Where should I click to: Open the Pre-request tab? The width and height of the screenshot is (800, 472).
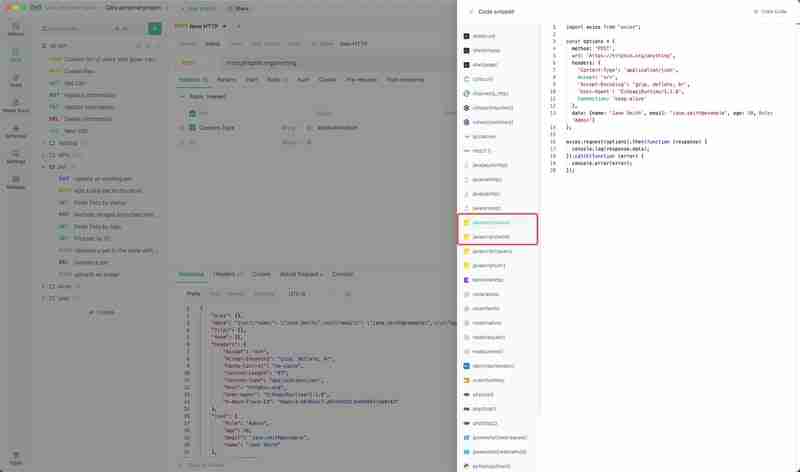point(361,80)
